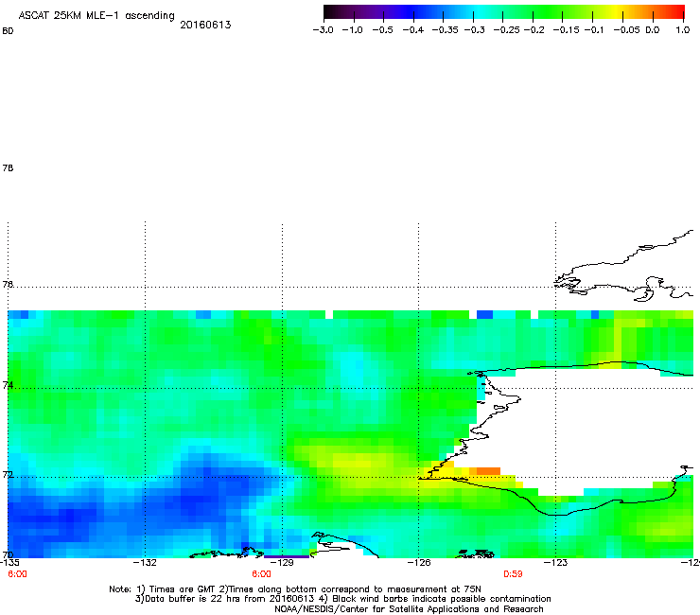Click the -135 longitude axis label
The image size is (700, 615).
tap(9, 563)
